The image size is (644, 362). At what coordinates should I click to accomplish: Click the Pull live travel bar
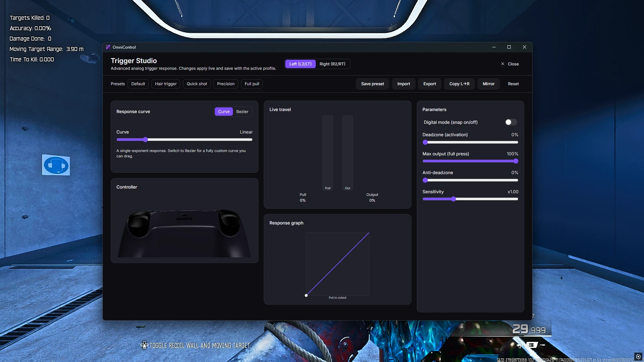[328, 153]
